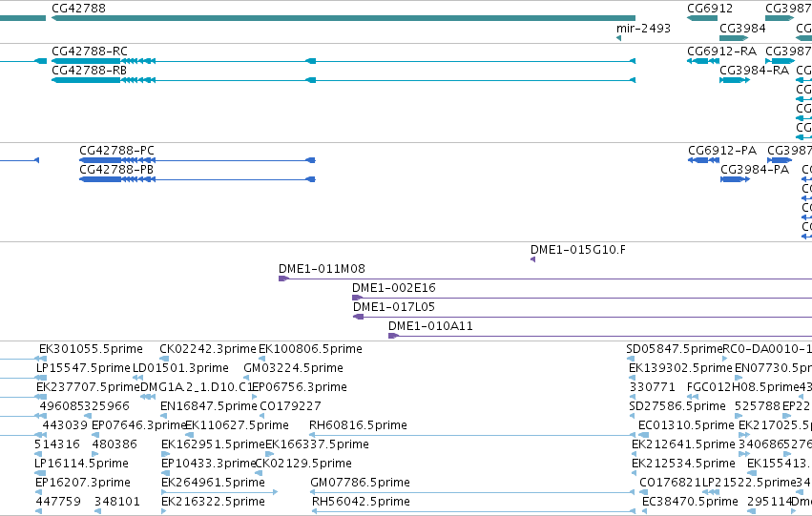Screen dimensions: 812x516
Task: Click EST GM03224.5prime
Action: click(x=247, y=378)
